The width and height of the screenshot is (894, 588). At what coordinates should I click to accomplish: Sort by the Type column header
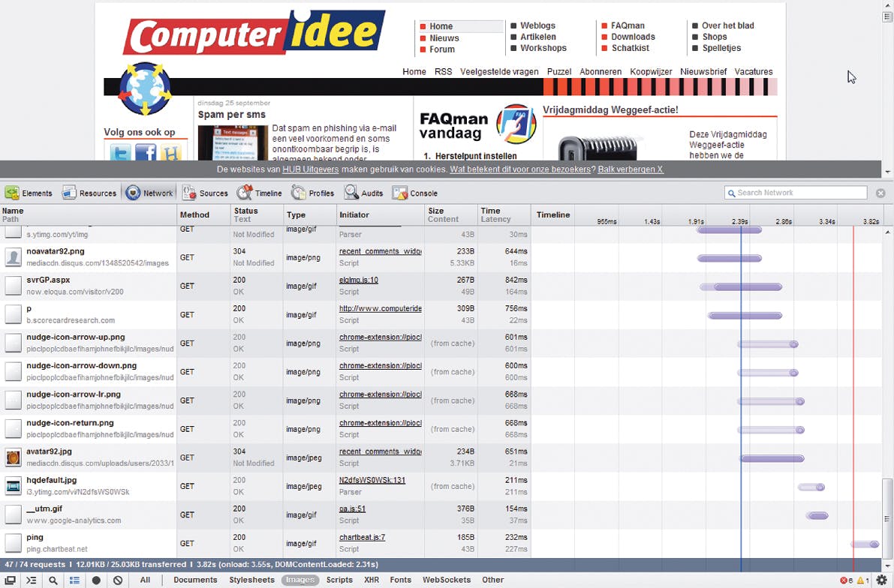pos(309,214)
